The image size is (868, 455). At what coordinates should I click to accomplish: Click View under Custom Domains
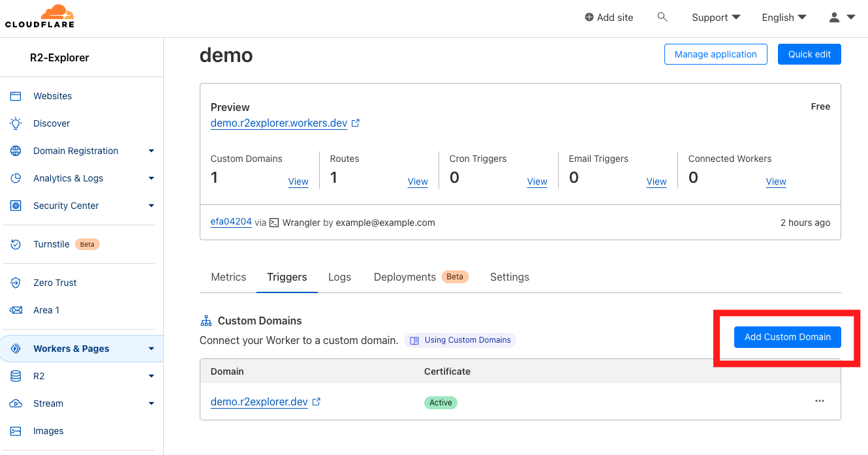298,181
